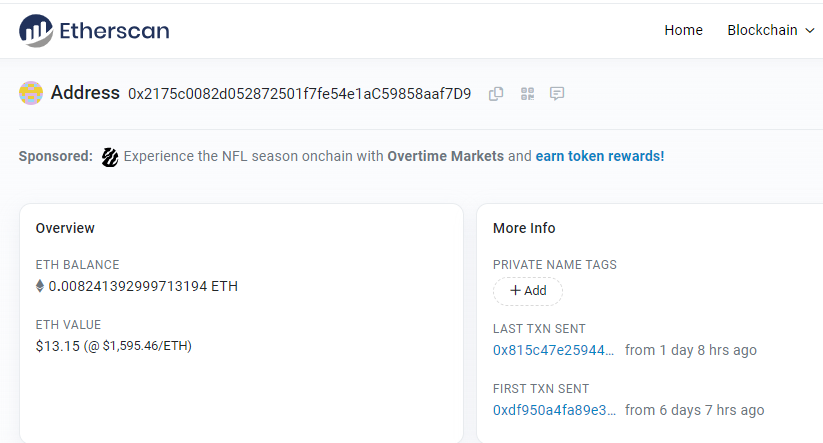Click the Overtime Markets sponsor logo

110,157
